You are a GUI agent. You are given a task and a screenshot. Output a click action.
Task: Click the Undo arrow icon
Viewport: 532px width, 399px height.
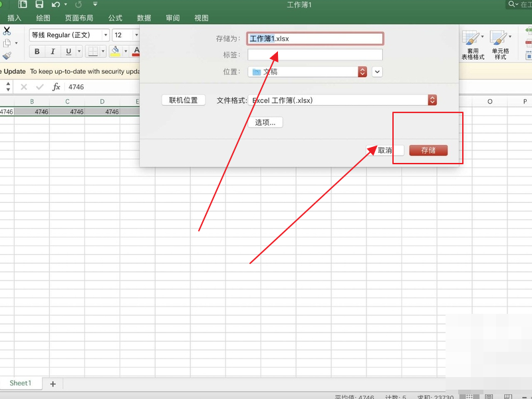(56, 5)
